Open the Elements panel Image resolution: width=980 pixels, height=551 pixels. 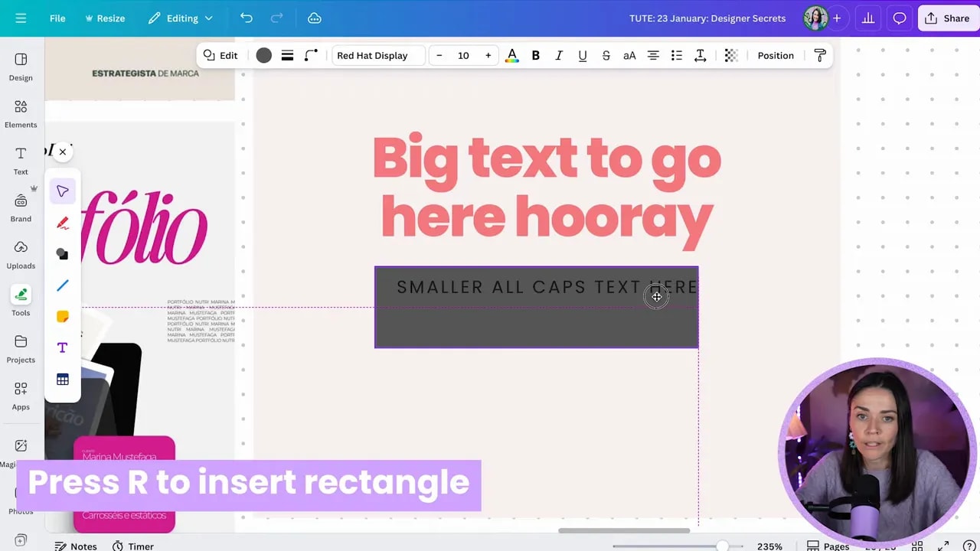tap(20, 113)
